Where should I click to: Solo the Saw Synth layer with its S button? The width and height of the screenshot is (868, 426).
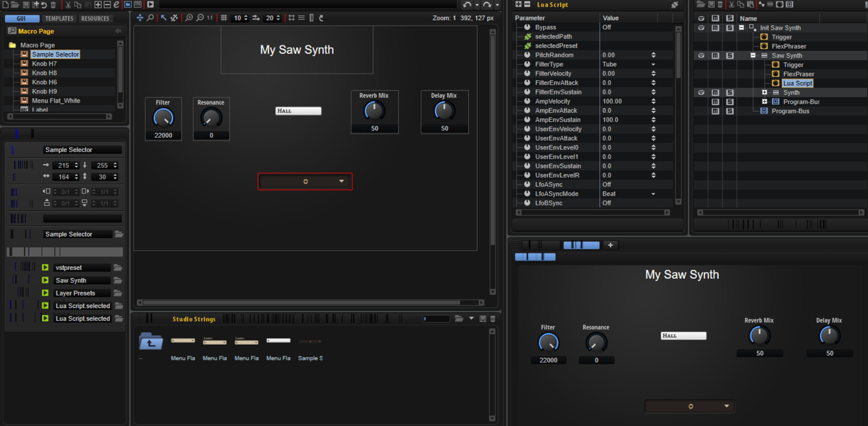click(730, 56)
